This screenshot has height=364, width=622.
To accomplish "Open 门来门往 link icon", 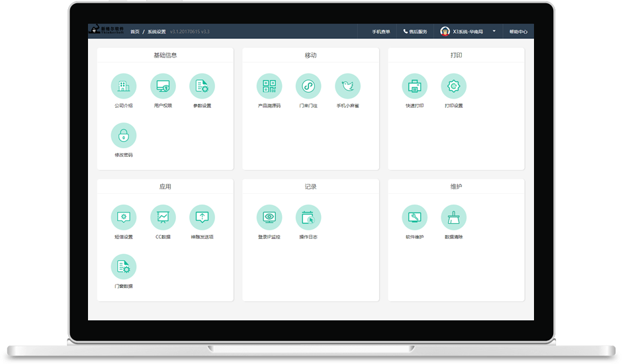I will pos(308,86).
